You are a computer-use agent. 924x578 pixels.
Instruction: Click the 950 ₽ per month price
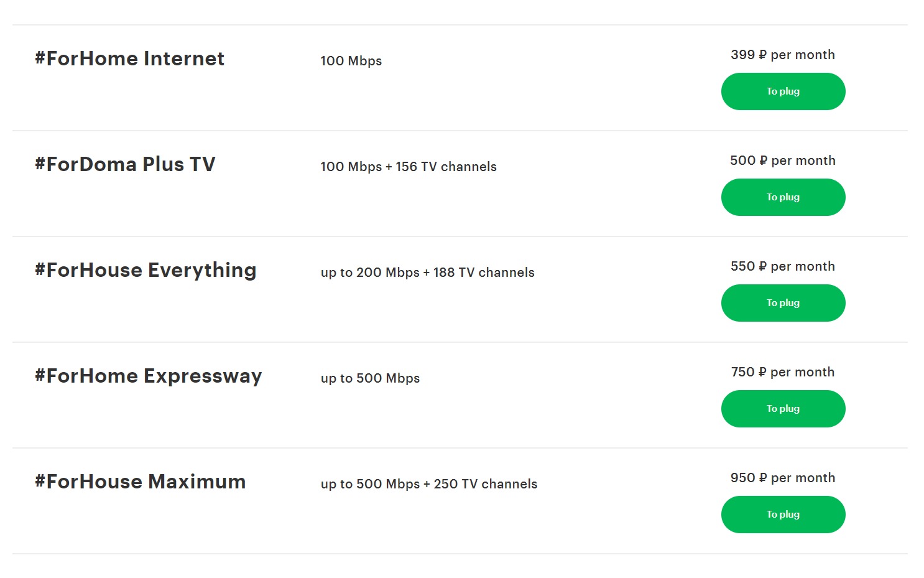tap(783, 478)
